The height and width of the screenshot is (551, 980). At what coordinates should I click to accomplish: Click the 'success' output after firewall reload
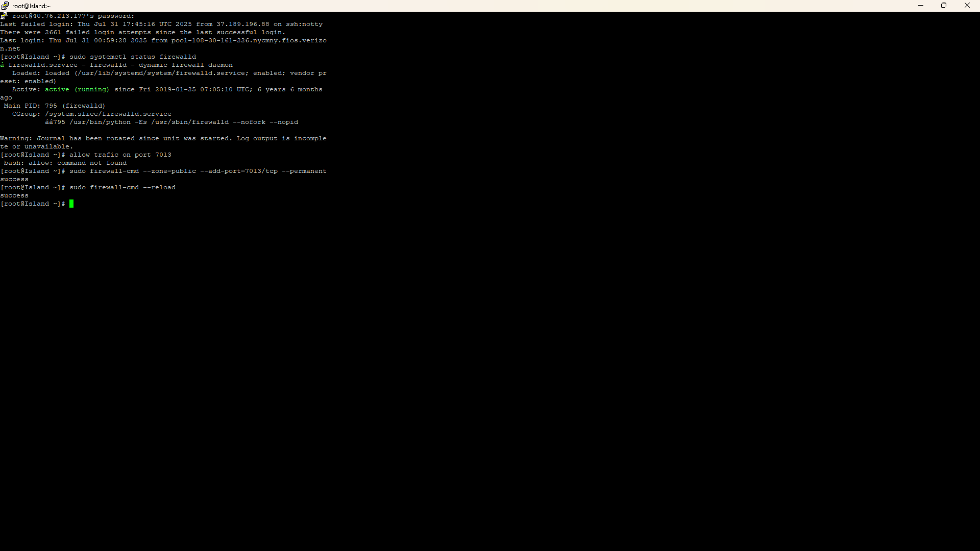(x=14, y=195)
